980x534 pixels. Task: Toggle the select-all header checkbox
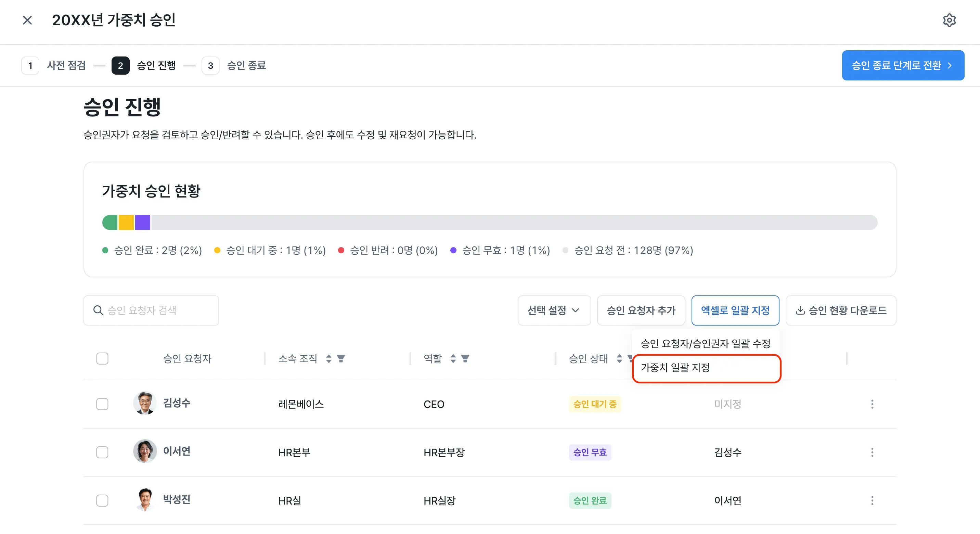pos(102,358)
